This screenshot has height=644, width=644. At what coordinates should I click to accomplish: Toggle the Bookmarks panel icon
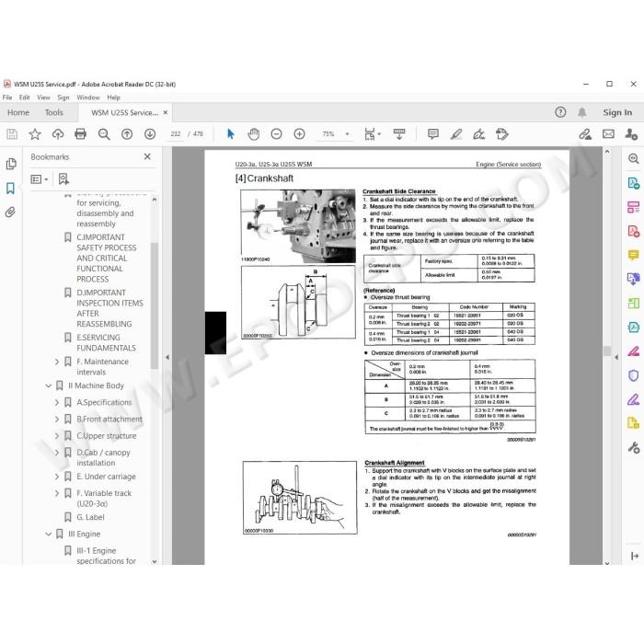pyautogui.click(x=10, y=189)
